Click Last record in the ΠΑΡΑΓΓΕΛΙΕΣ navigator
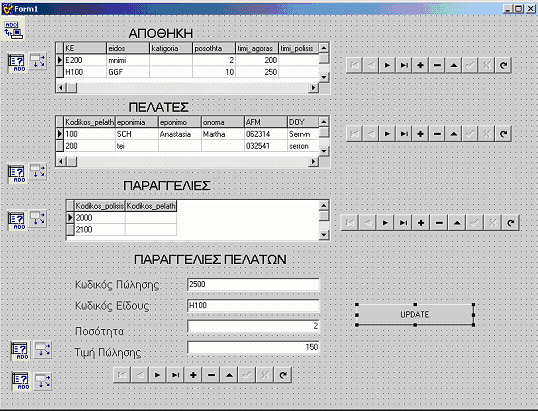The image size is (538, 411). tap(403, 223)
